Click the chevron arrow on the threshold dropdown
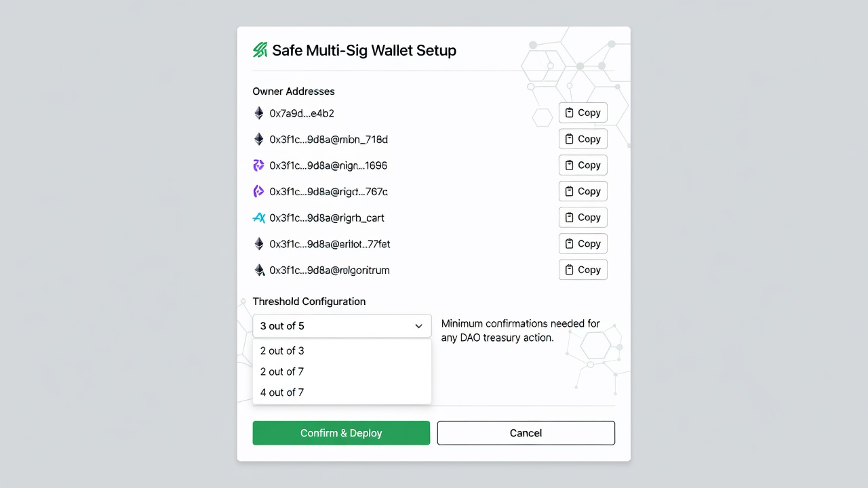This screenshot has width=868, height=488. (x=418, y=326)
